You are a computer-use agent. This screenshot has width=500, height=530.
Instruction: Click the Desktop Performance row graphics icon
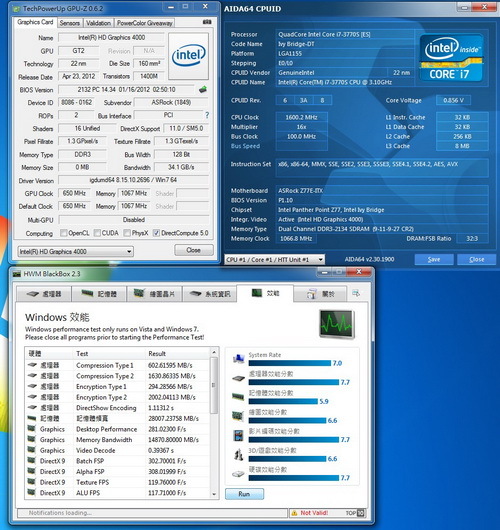31,429
